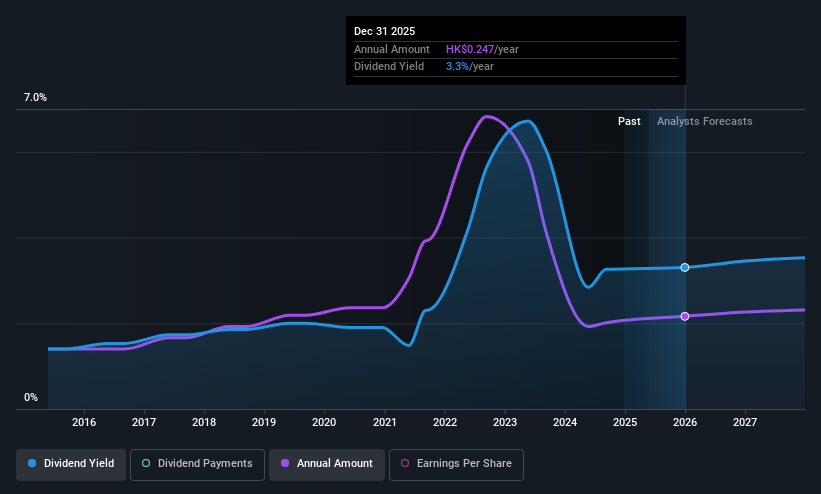Click the purple Annual Amount legend dot
This screenshot has height=494, width=821.
(x=285, y=464)
